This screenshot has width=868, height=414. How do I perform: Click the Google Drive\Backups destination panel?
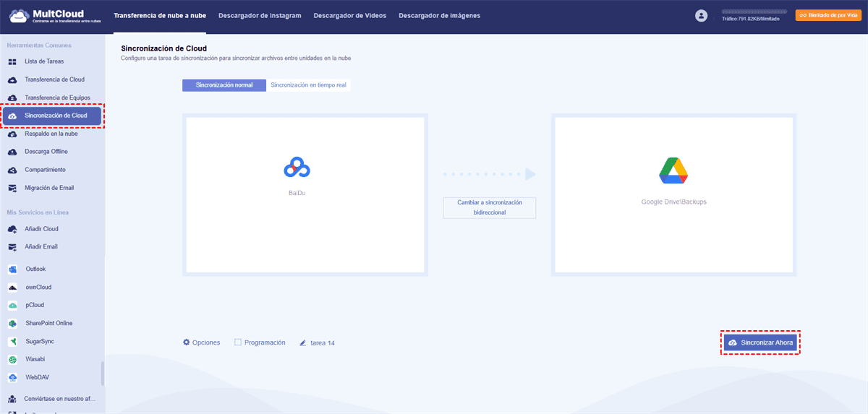[673, 194]
